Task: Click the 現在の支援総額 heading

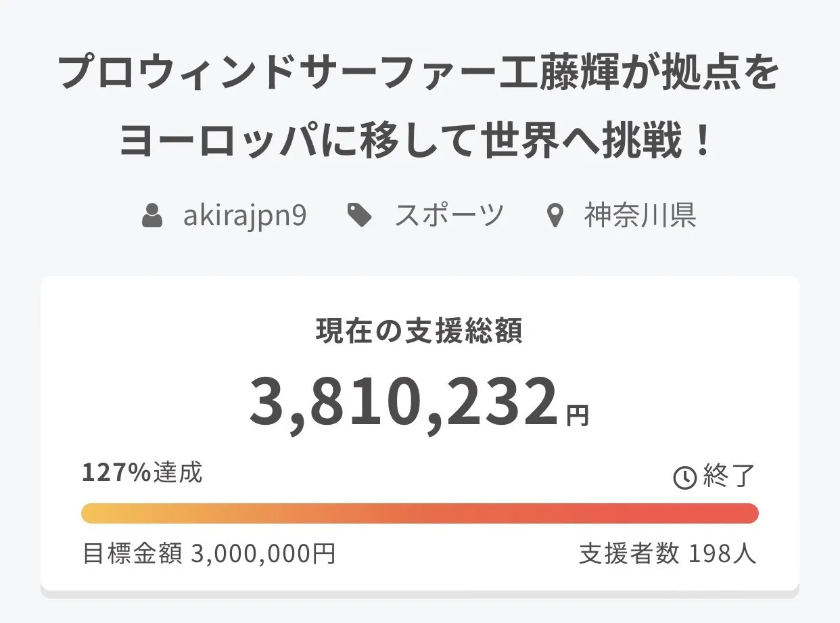Action: pos(419,331)
